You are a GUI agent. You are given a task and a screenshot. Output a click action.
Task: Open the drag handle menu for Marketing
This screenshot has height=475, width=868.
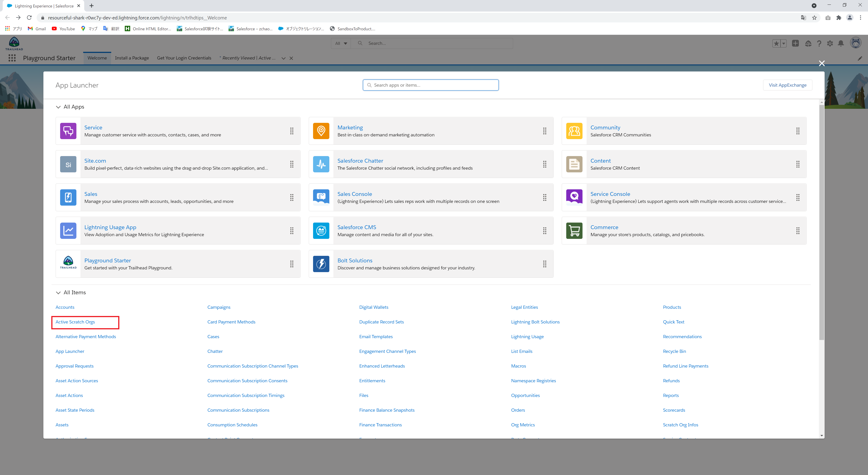[545, 131]
